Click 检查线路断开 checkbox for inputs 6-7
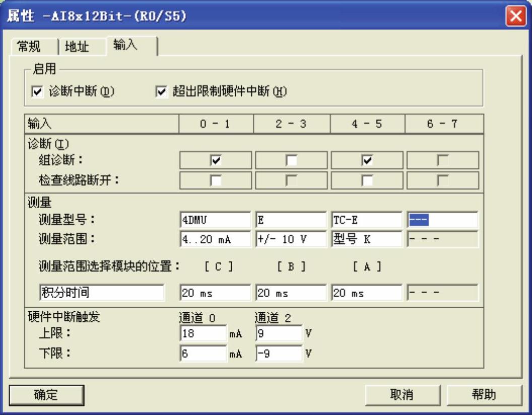Viewport: 532px width, 415px height. 443,180
